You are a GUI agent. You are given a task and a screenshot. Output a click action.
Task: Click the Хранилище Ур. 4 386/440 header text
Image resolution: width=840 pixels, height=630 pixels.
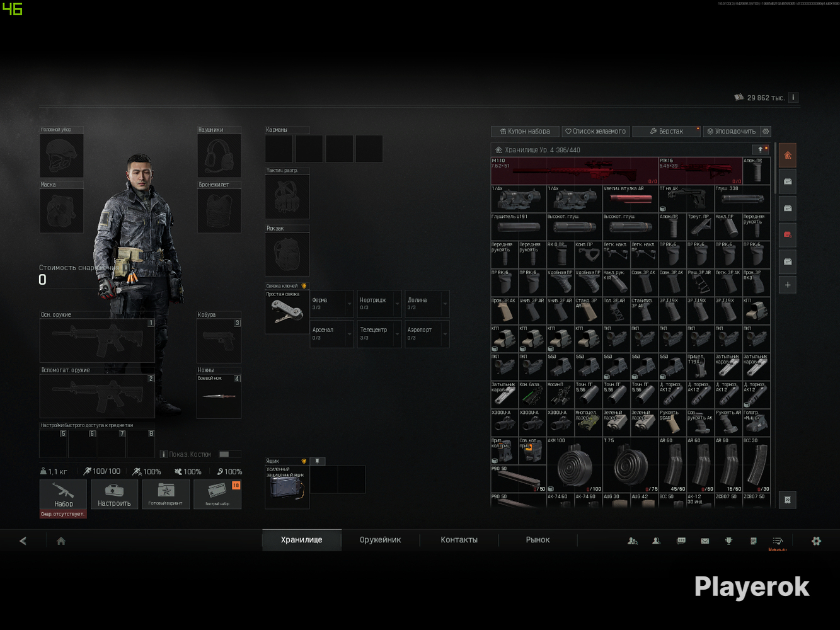pyautogui.click(x=543, y=150)
